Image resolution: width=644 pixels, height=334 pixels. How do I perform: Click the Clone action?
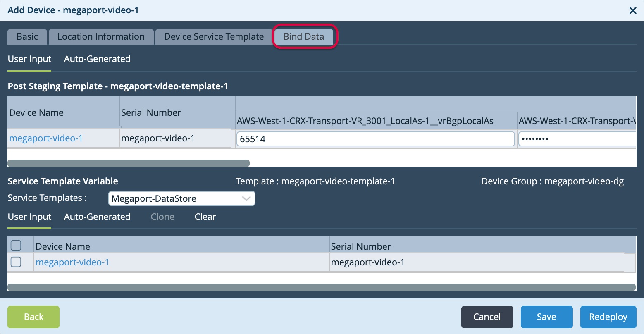point(162,217)
